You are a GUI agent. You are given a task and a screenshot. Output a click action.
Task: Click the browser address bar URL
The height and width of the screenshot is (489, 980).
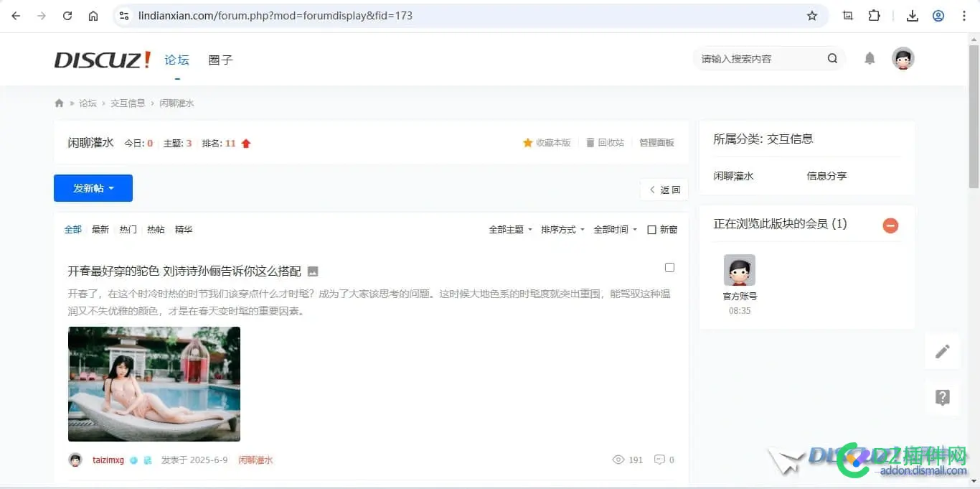click(275, 16)
